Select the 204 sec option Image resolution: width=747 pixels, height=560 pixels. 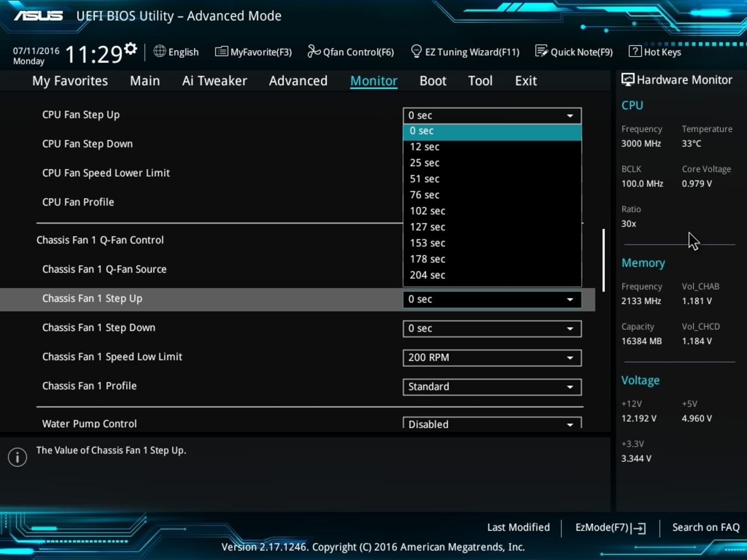click(492, 275)
